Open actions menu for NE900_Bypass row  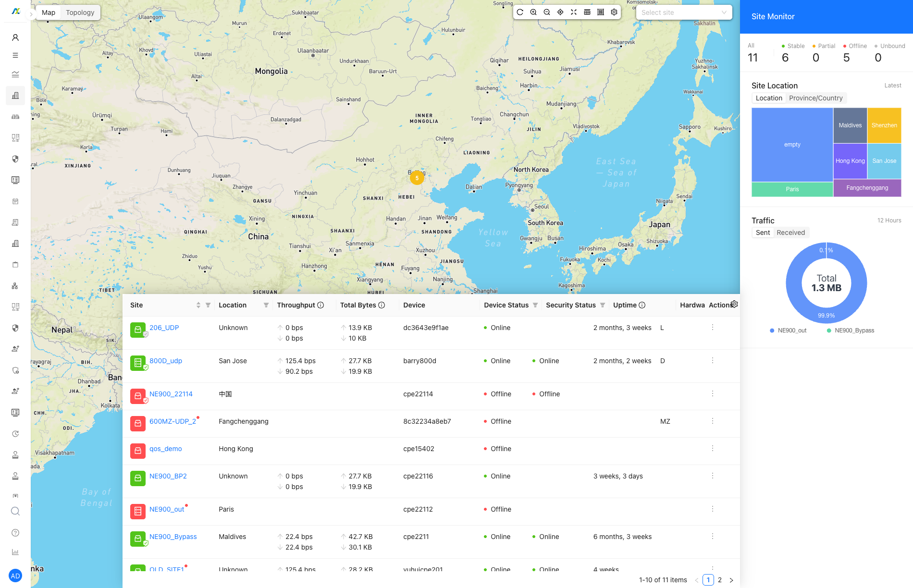(x=713, y=536)
